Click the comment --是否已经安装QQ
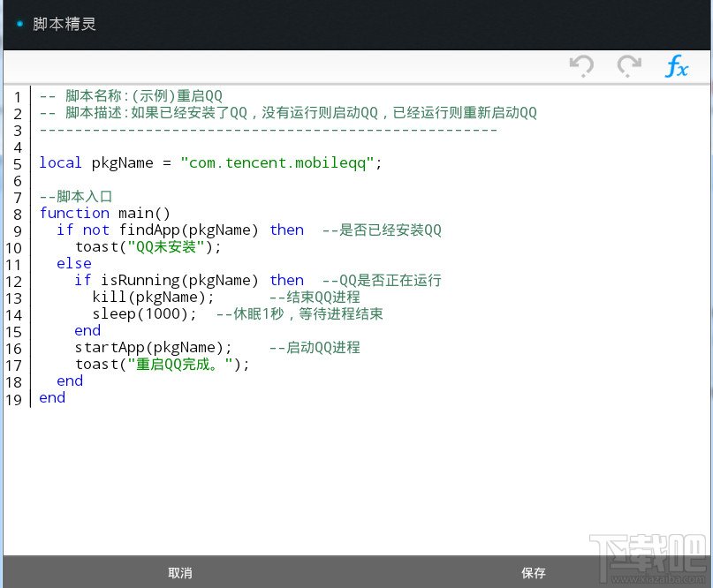This screenshot has width=713, height=588. (382, 230)
